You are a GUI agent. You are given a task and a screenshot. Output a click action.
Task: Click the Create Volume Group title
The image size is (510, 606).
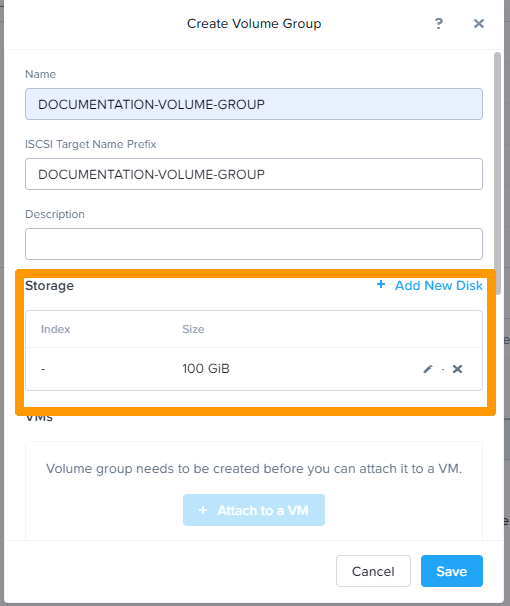(x=254, y=24)
